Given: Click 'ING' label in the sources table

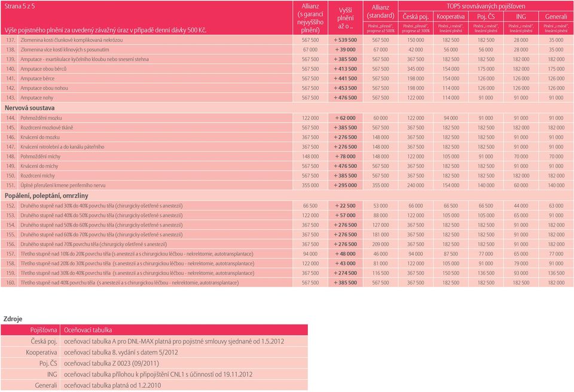Looking at the screenshot, I should coord(52,374).
